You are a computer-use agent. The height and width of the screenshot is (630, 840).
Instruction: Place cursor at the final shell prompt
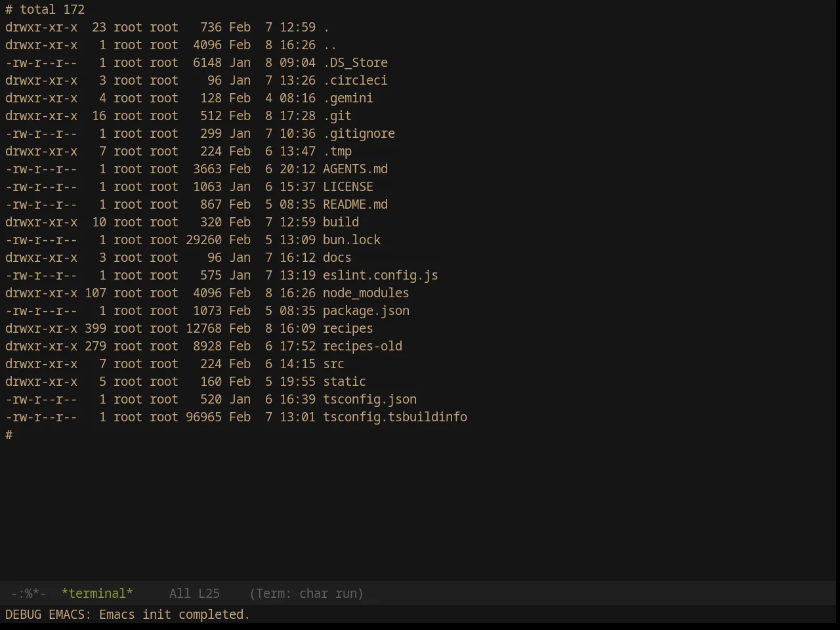point(9,434)
